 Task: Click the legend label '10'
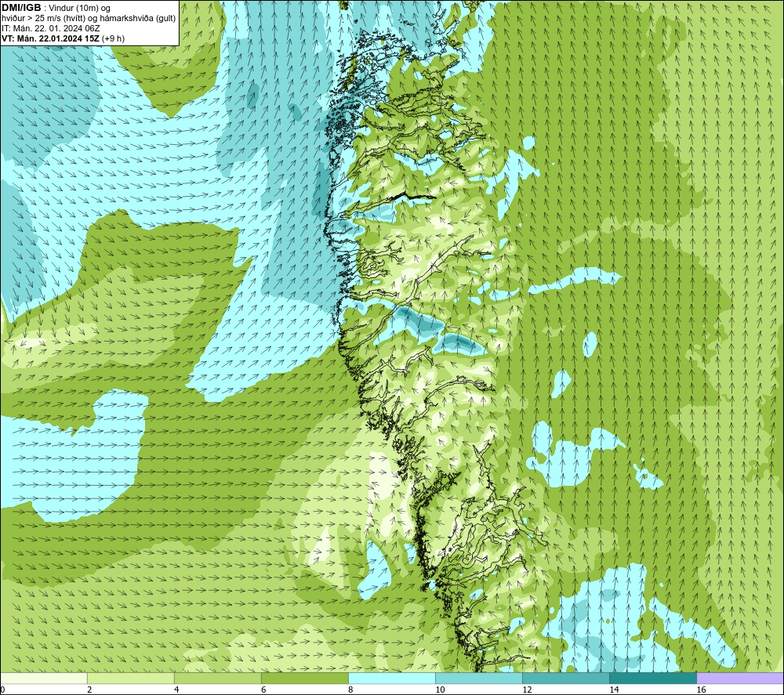tap(440, 690)
